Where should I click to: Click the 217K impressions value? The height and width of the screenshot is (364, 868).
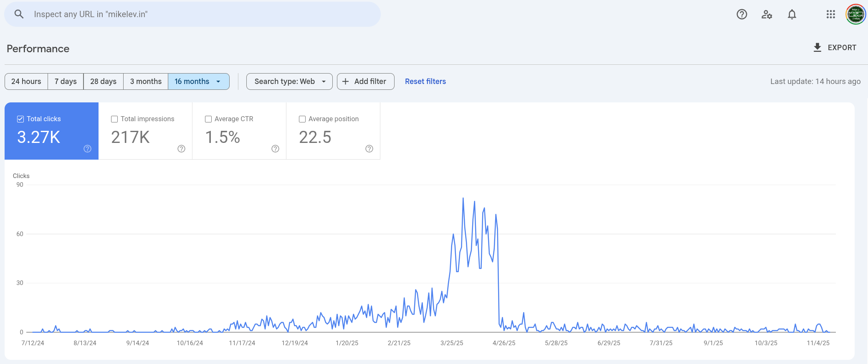(x=130, y=137)
